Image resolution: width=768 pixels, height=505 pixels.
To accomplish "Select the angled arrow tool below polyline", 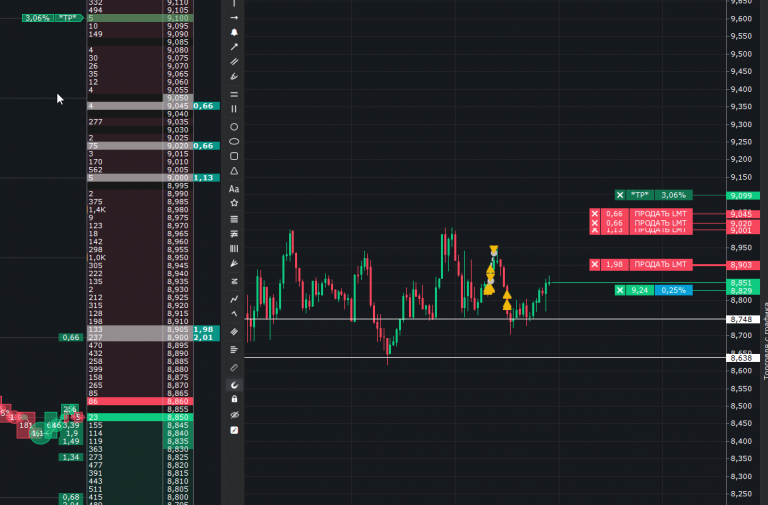I will click(x=234, y=313).
